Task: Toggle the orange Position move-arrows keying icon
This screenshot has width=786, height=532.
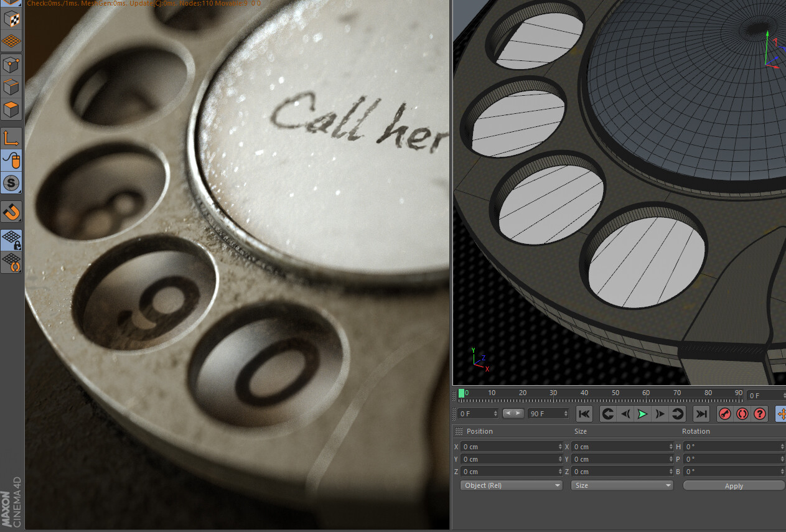Action: point(782,414)
